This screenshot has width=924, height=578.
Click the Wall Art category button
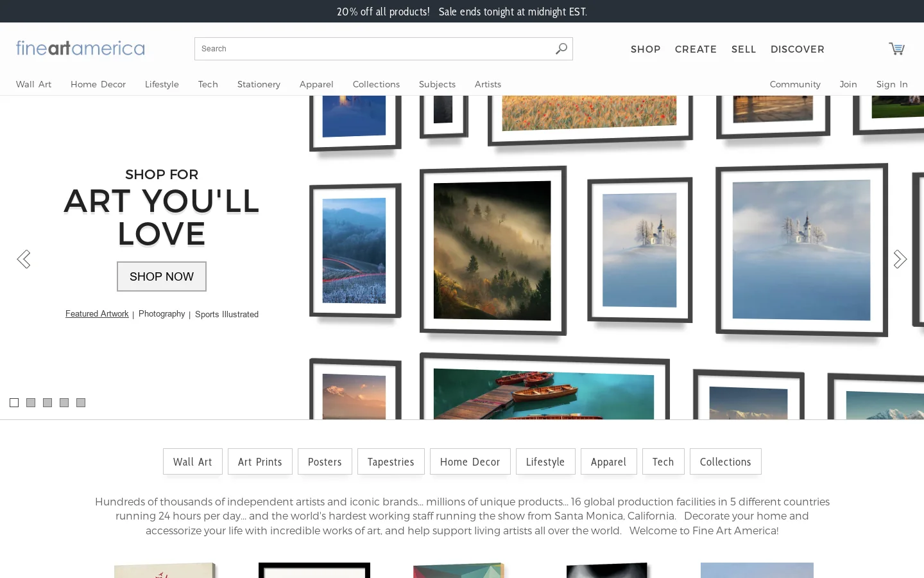coord(193,462)
